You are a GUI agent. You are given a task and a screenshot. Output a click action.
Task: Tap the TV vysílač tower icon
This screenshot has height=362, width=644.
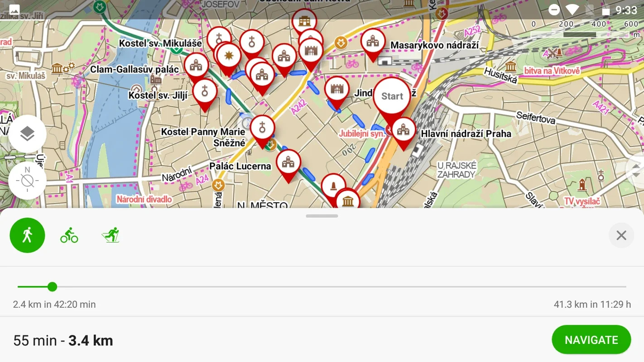pyautogui.click(x=582, y=185)
